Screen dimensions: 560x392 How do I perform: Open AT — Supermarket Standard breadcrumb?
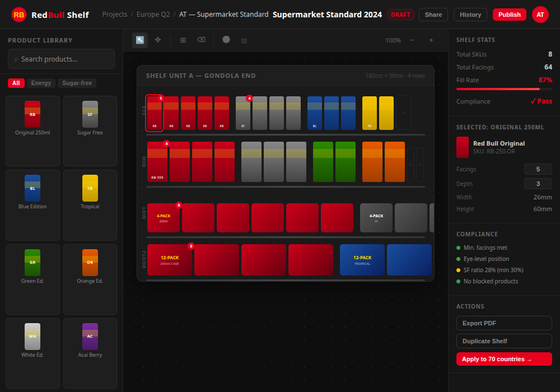click(x=223, y=15)
